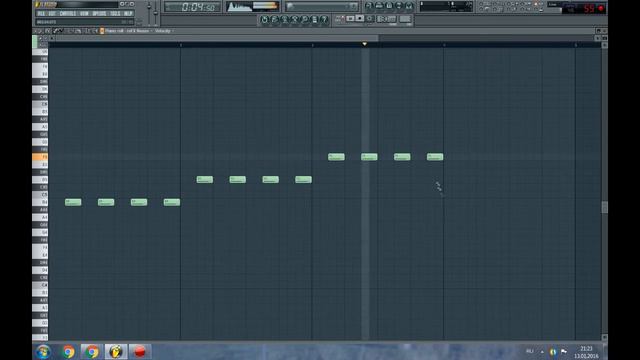Select the first F5 note in bar three
The image size is (640, 360).
(336, 157)
